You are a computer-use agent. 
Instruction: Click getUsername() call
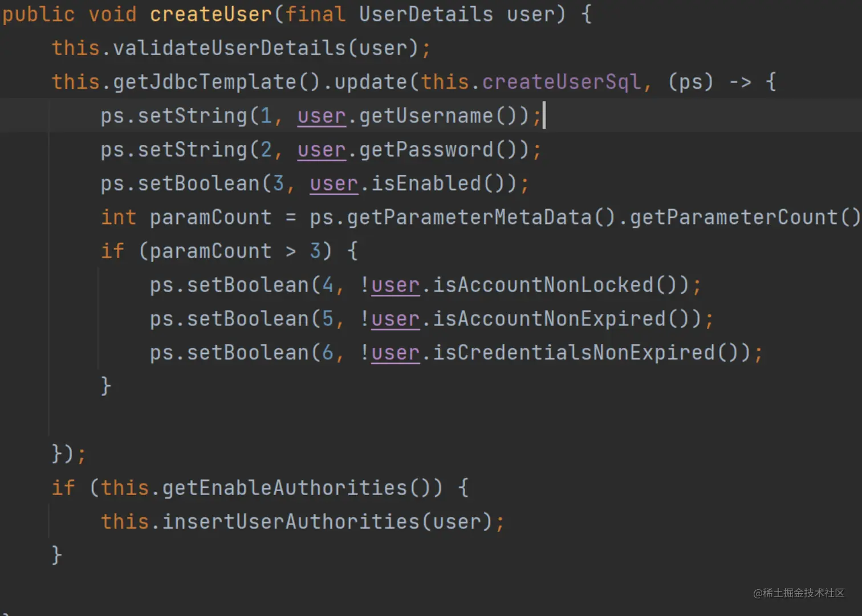click(438, 116)
